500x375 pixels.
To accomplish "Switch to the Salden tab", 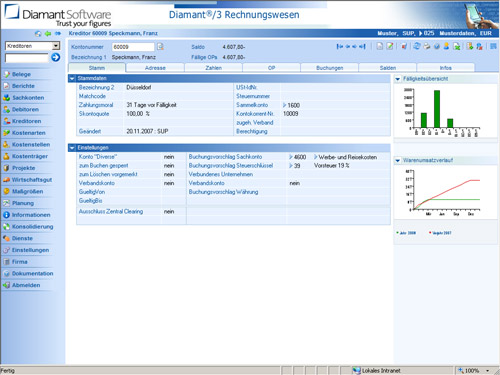I will click(x=388, y=68).
